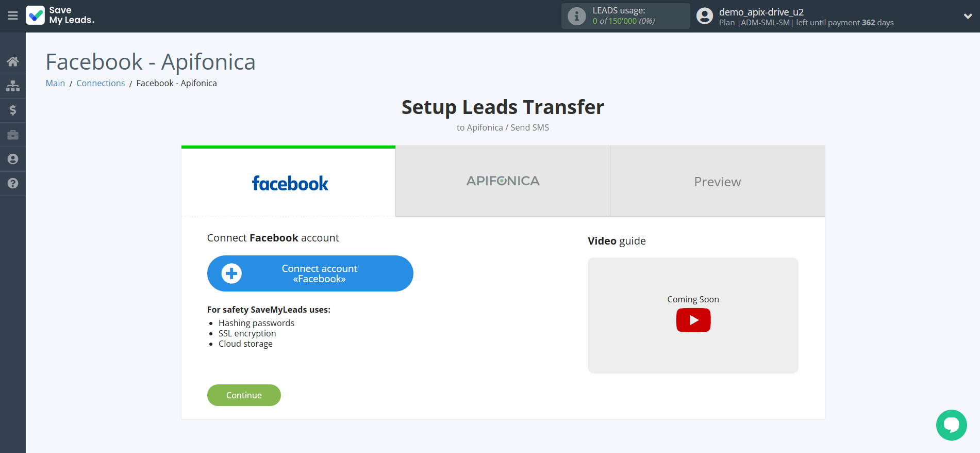Viewport: 980px width, 453px height.
Task: Switch to the Apifonica tab
Action: point(503,181)
